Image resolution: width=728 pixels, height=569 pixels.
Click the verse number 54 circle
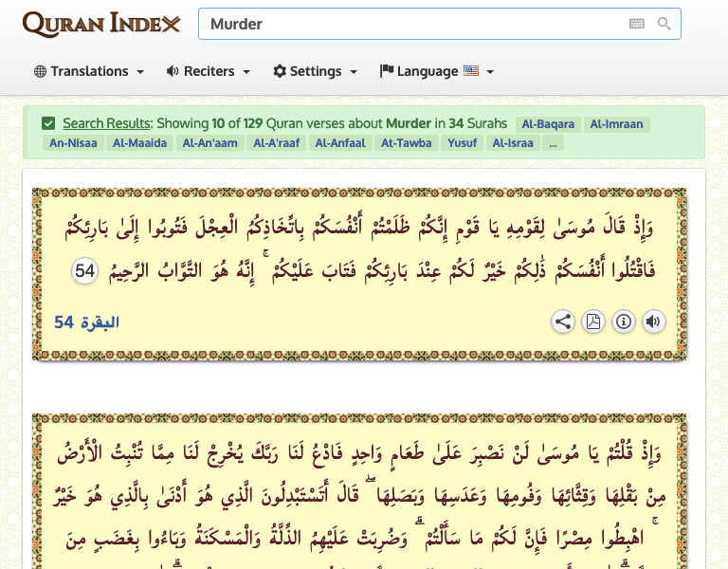click(85, 271)
